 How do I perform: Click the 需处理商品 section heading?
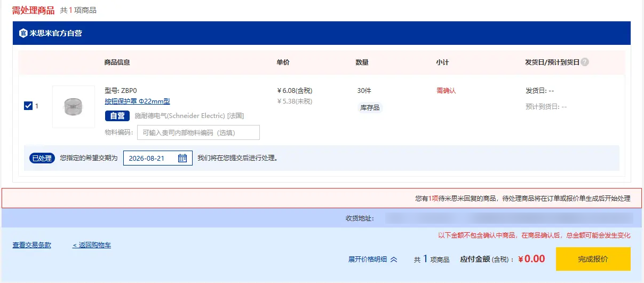coord(33,10)
